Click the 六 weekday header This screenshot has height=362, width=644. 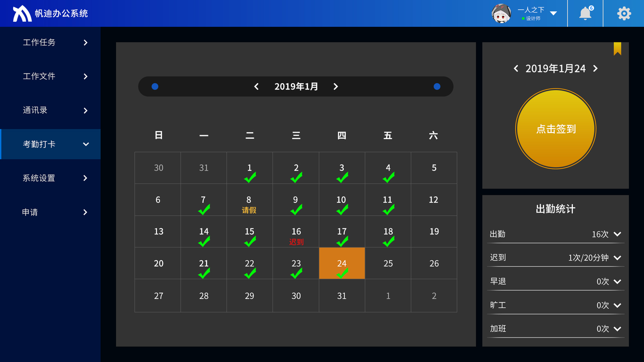(434, 136)
